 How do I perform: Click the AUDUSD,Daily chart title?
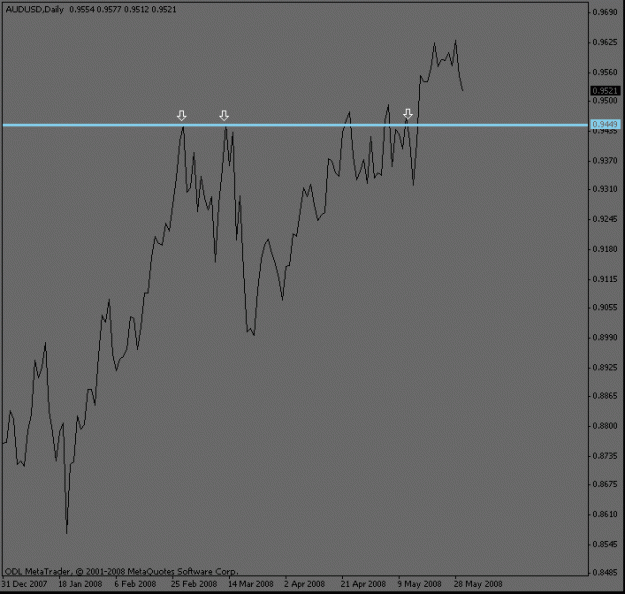click(34, 10)
